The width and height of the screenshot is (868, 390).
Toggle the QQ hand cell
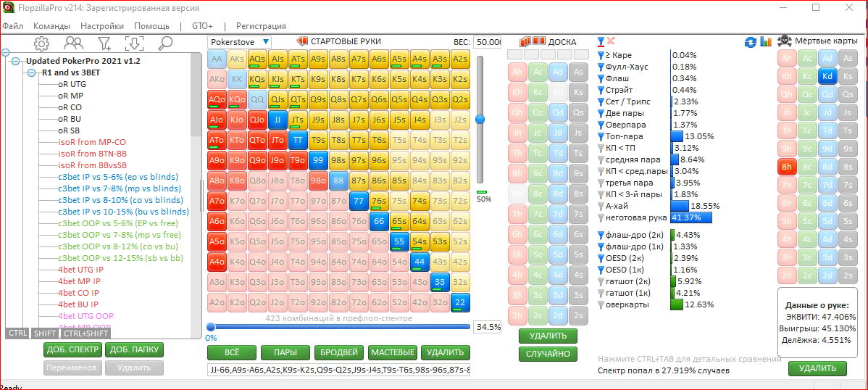[257, 99]
